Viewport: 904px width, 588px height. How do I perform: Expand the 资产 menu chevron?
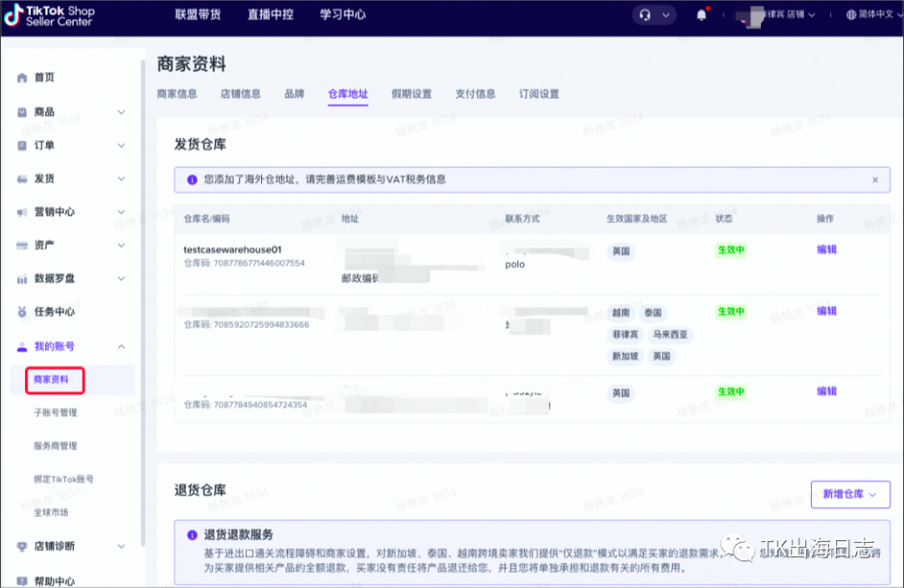pyautogui.click(x=121, y=245)
